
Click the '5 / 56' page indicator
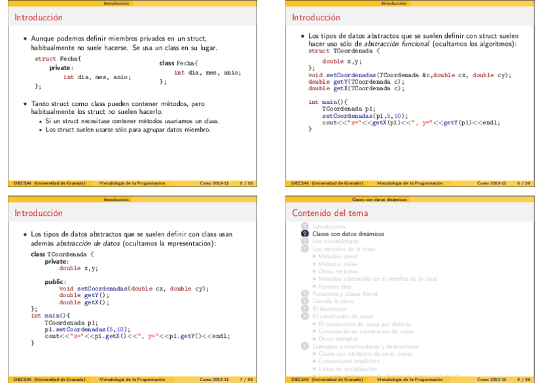(247, 183)
